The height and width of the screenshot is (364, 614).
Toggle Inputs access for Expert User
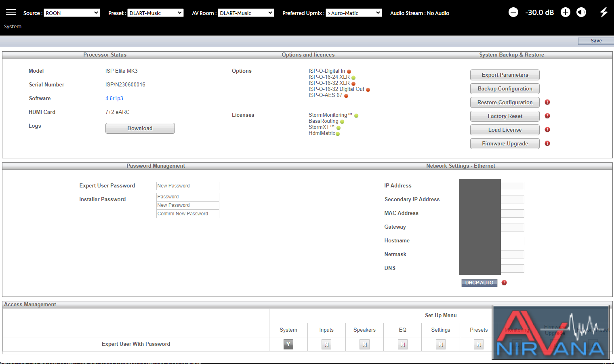(x=326, y=344)
